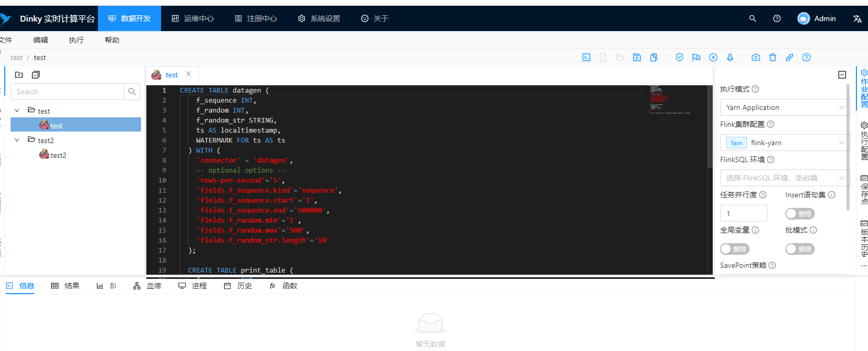Click the copy/paste clipboard toolbar icon
Image resolution: width=868 pixels, height=351 pixels.
[x=654, y=57]
